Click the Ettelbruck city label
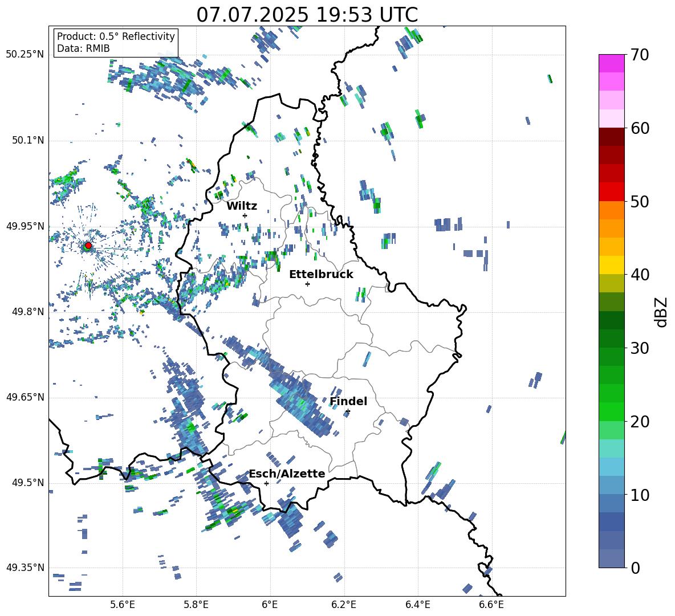Screen dimensions: 675x616 [321, 275]
